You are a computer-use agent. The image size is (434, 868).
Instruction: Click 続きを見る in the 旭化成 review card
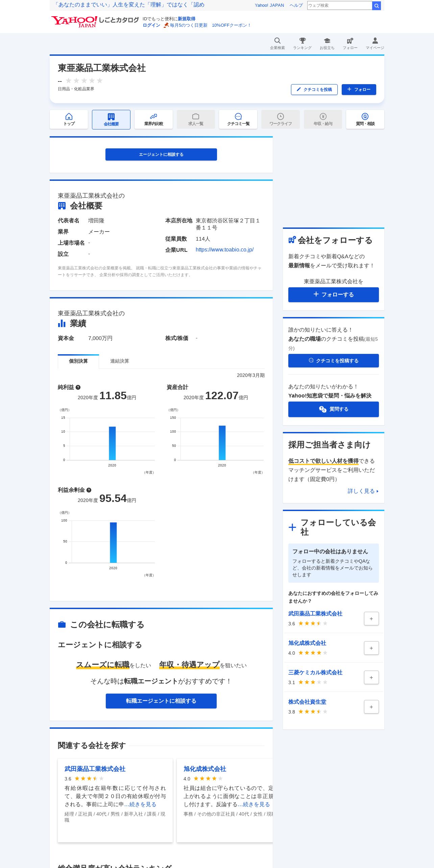pyautogui.click(x=254, y=804)
